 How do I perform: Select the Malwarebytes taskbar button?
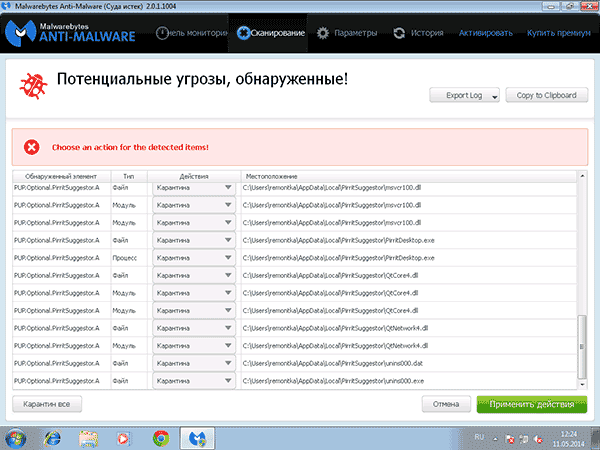click(x=197, y=439)
